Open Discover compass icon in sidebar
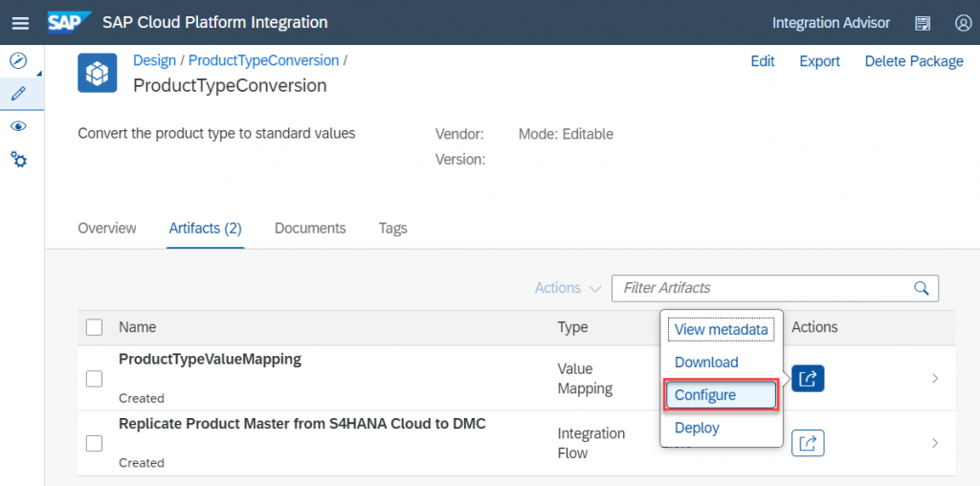Viewport: 980px width, 486px height. [x=19, y=61]
